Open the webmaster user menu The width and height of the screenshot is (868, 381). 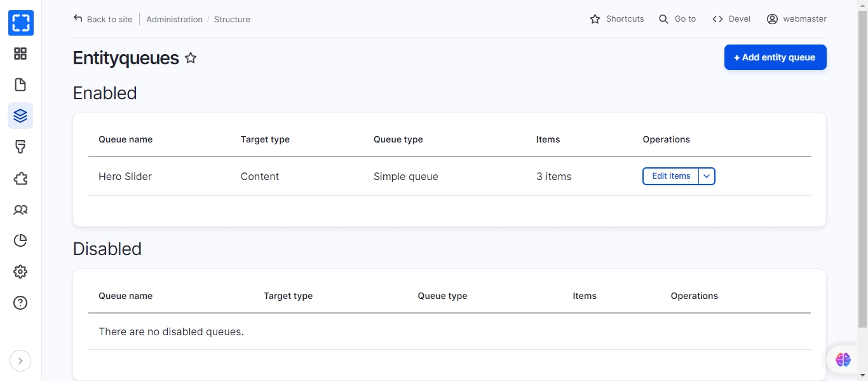[797, 19]
